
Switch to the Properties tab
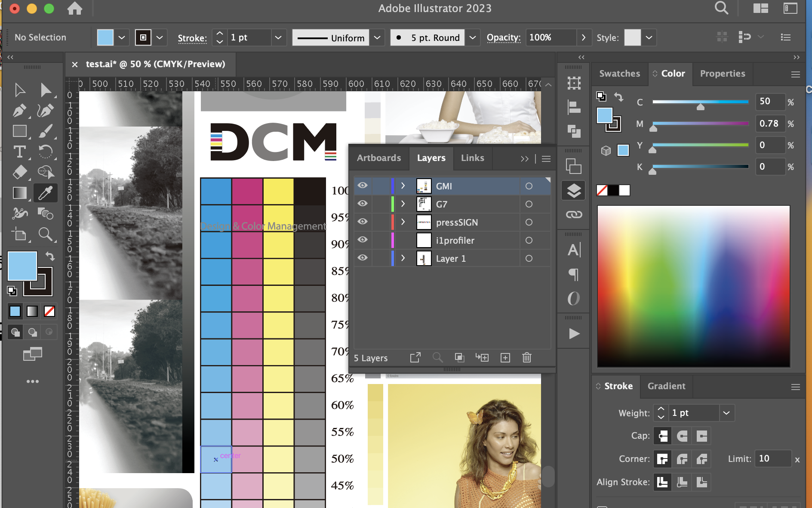click(x=723, y=74)
